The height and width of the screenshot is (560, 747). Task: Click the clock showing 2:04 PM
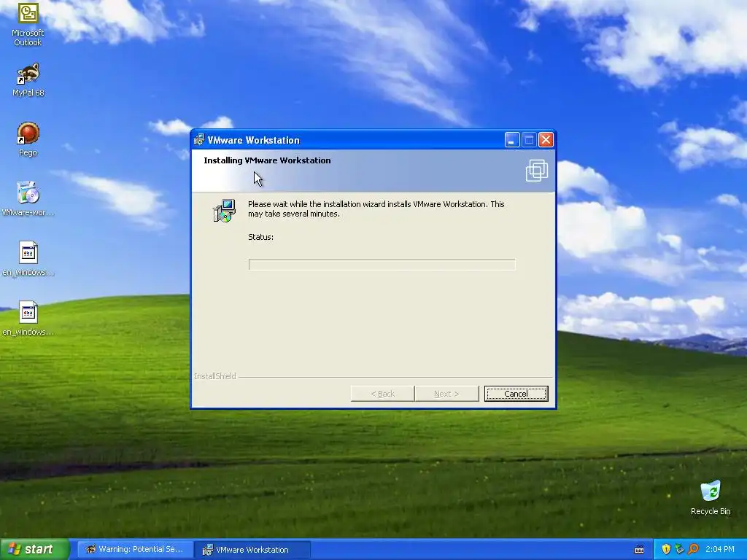click(x=720, y=549)
